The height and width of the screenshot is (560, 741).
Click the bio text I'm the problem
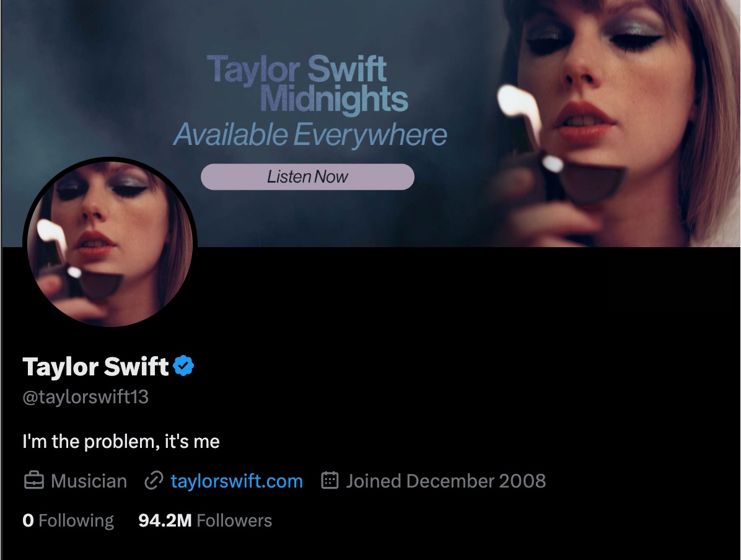click(121, 442)
